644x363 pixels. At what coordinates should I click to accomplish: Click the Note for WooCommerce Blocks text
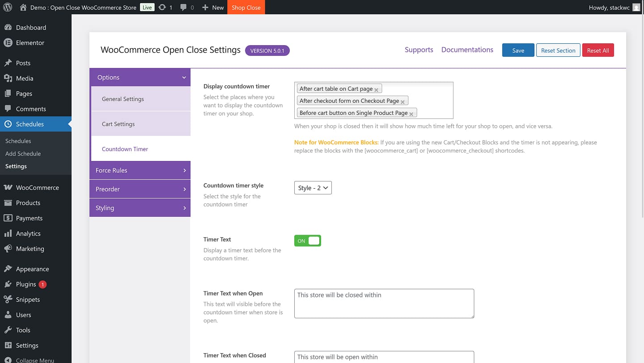point(336,142)
